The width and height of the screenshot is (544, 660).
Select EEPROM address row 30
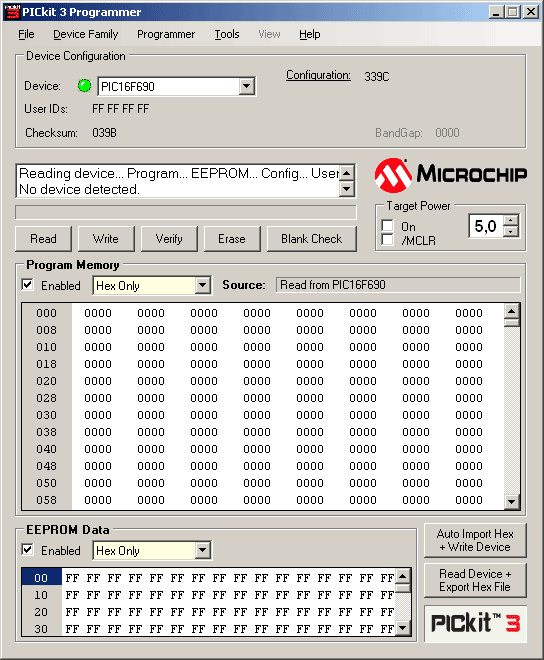(41, 629)
